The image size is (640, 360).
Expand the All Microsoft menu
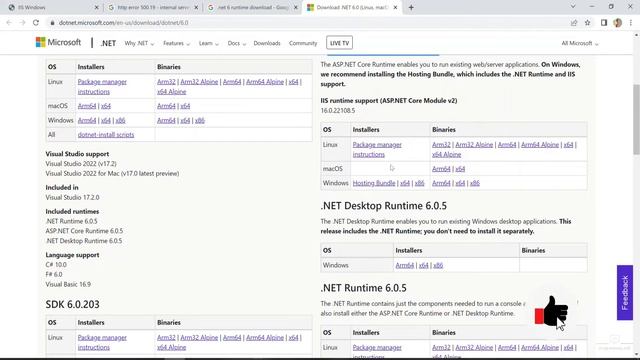tap(580, 43)
